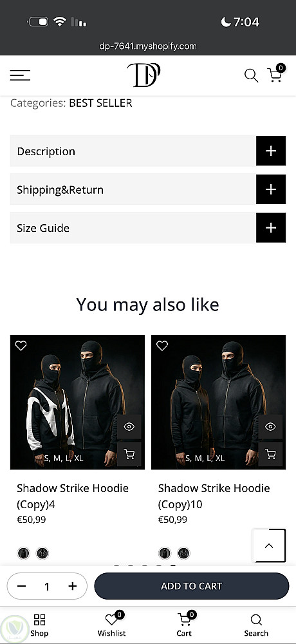Viewport: 296px width, 644px height.
Task: Quick view Hoodie (Copy)10 via eye icon
Action: pyautogui.click(x=270, y=427)
